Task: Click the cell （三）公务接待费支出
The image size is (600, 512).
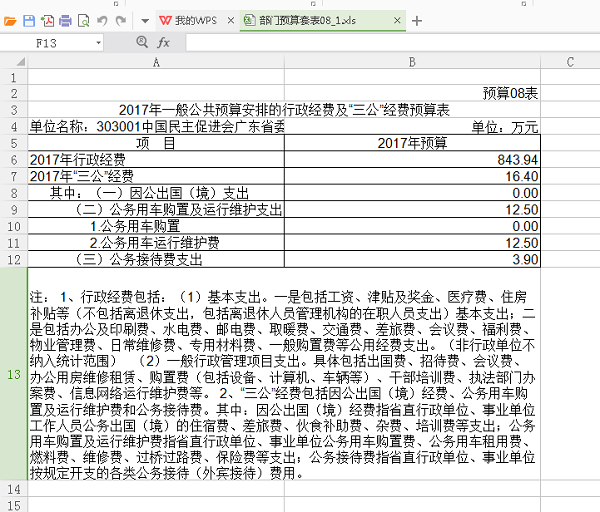Action: tap(156, 259)
